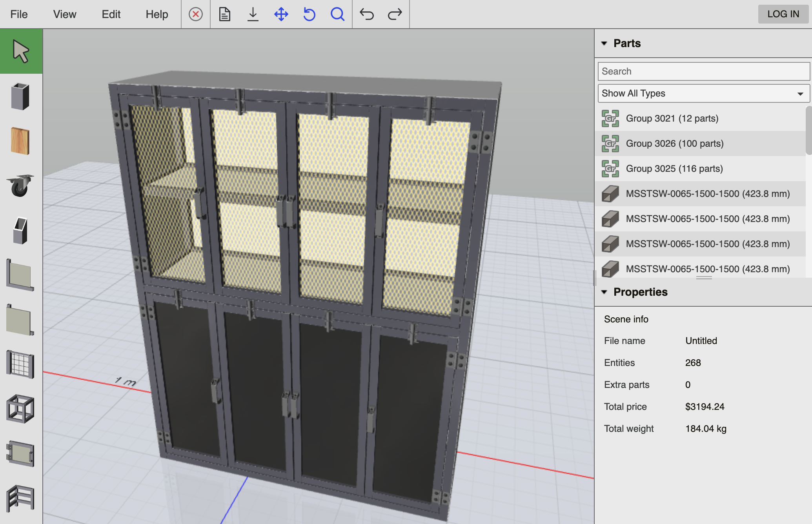Viewport: 812px width, 524px height.
Task: Collapse the Properties panel
Action: pyautogui.click(x=604, y=292)
